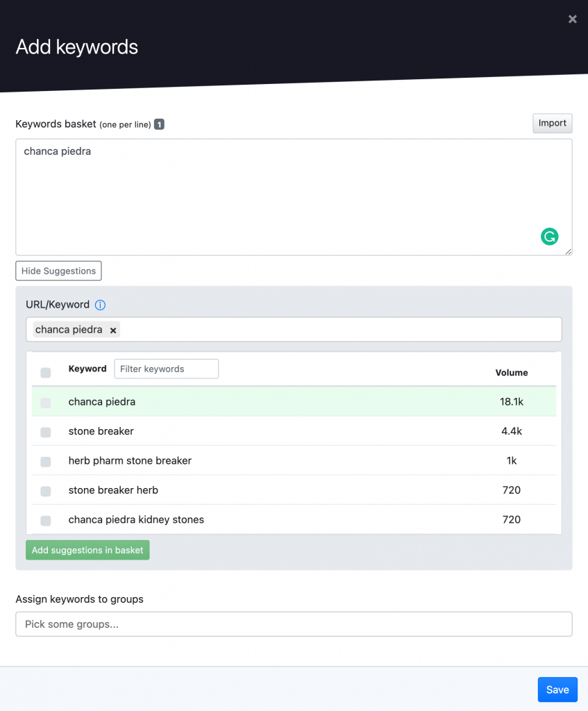Check the stone breaker herb checkbox
The width and height of the screenshot is (588, 711).
point(45,491)
